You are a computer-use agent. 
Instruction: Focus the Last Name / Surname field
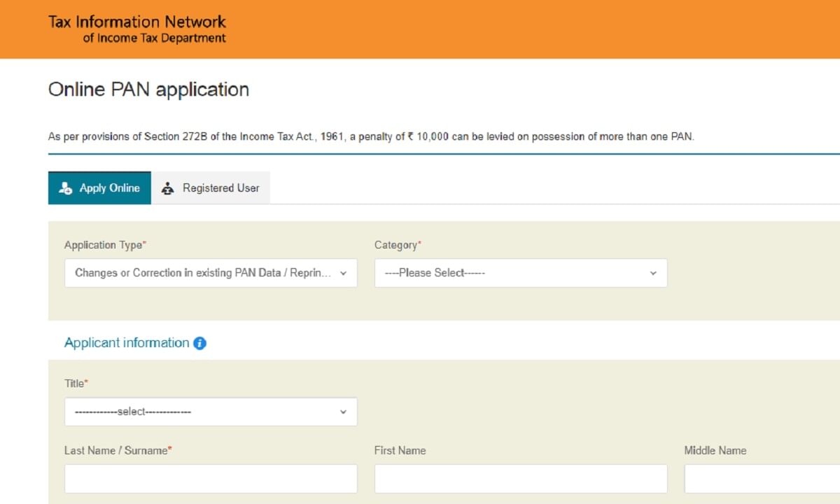[x=211, y=479]
